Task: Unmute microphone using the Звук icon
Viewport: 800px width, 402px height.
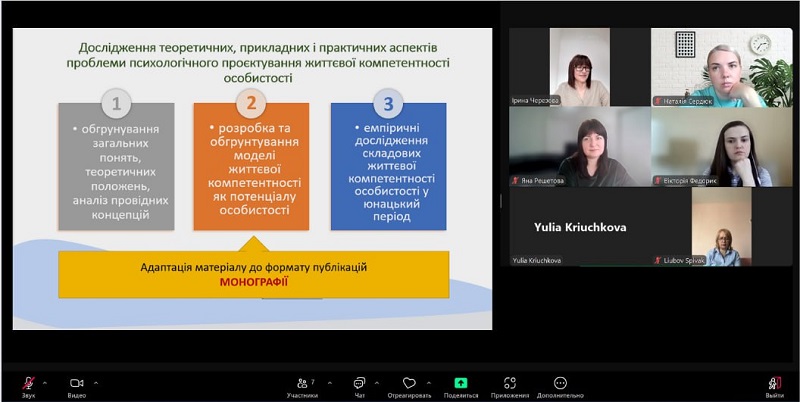Action: click(x=28, y=383)
